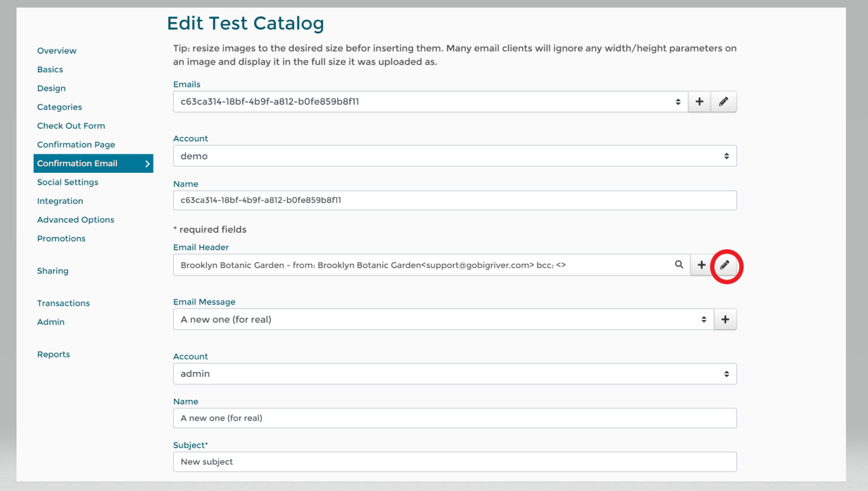Open Design section in sidebar
The width and height of the screenshot is (868, 491).
coord(52,88)
